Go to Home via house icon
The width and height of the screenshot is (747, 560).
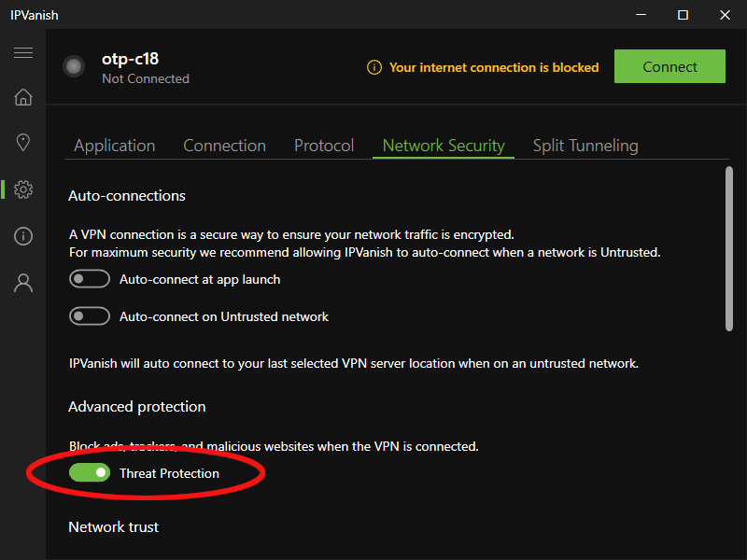22,97
